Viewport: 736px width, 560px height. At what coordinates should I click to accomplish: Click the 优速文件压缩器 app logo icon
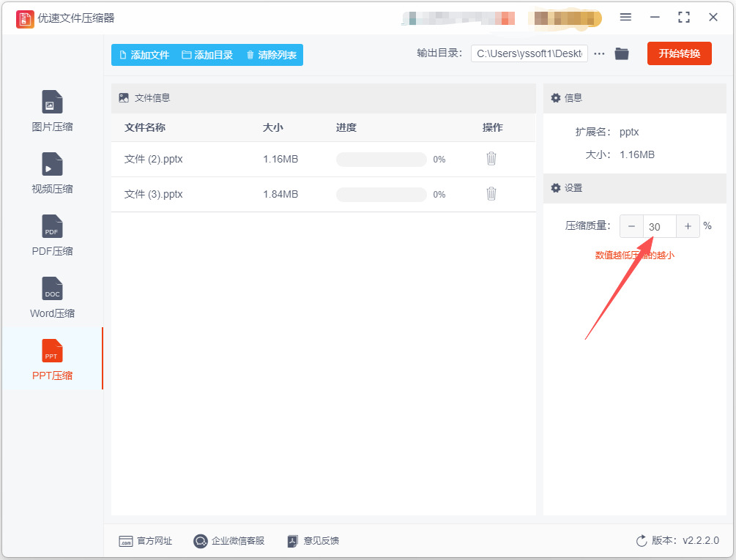click(x=25, y=19)
